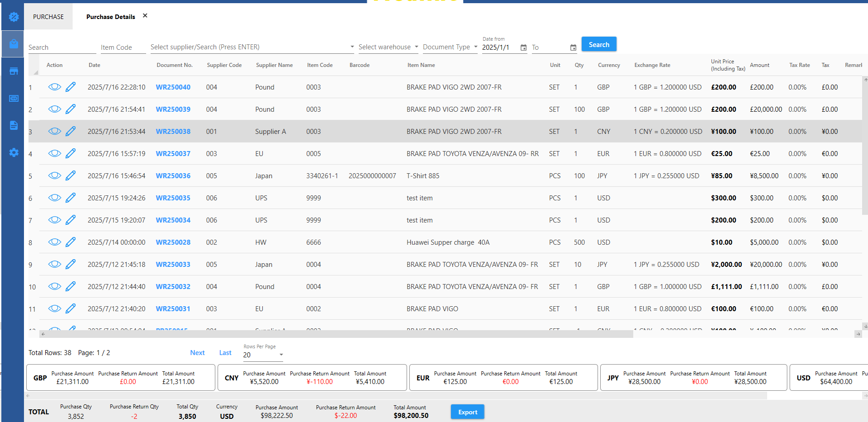Open the Date from calendar icon
This screenshot has width=868, height=422.
click(x=523, y=47)
